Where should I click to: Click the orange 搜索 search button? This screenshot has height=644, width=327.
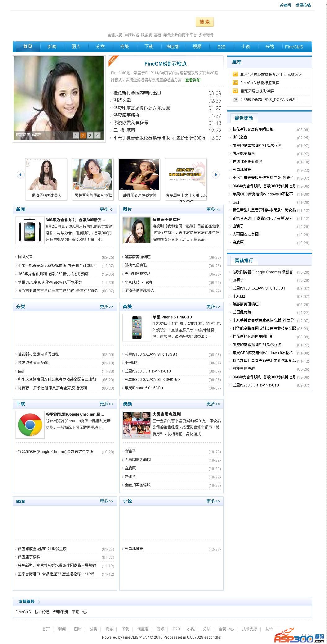[204, 22]
